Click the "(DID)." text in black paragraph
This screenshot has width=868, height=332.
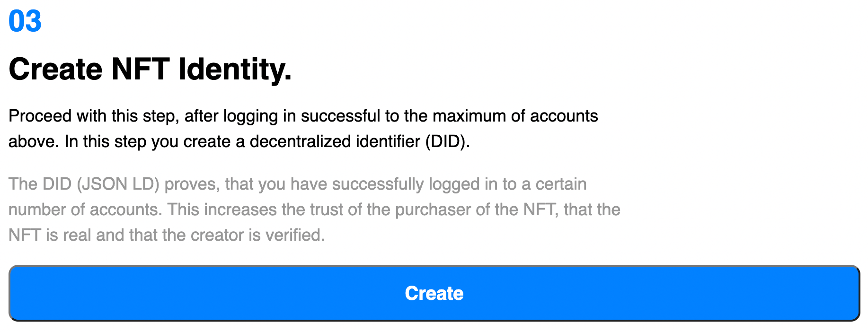point(448,141)
